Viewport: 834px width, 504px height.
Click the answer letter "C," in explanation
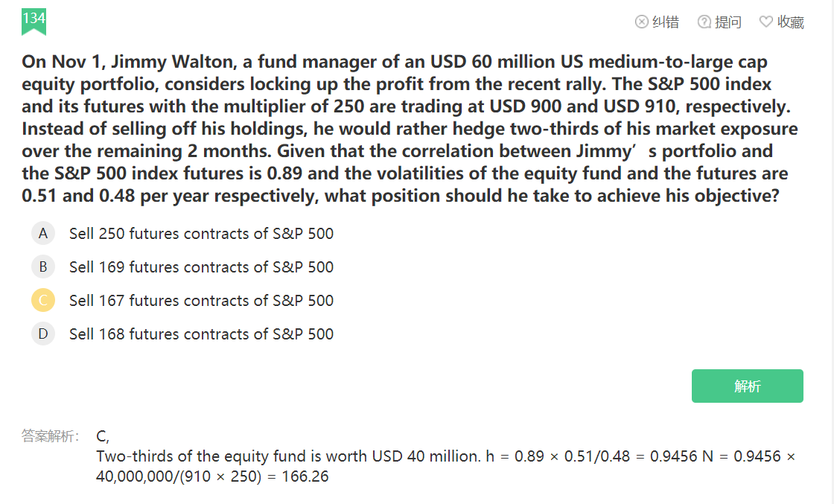(103, 436)
